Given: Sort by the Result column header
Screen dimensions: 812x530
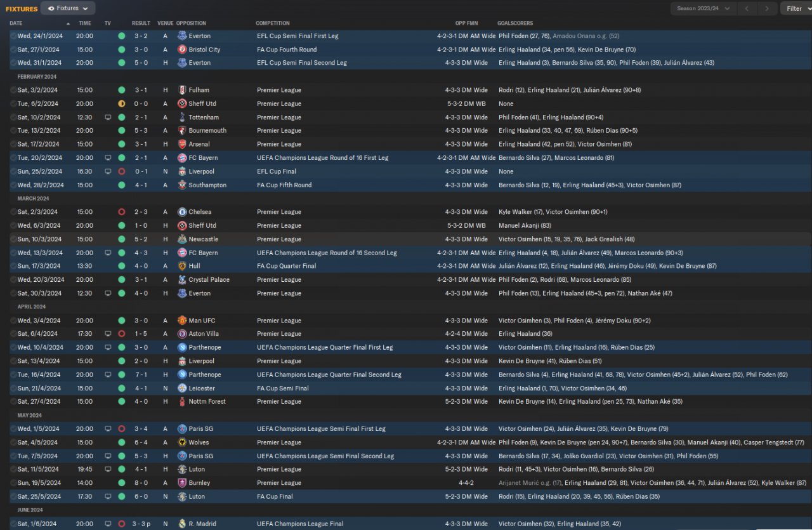Looking at the screenshot, I should pos(141,23).
